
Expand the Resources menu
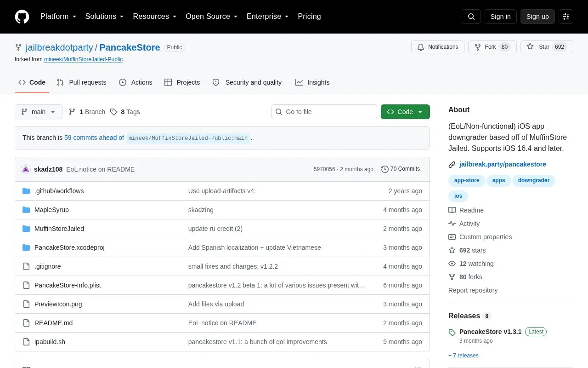tap(155, 17)
